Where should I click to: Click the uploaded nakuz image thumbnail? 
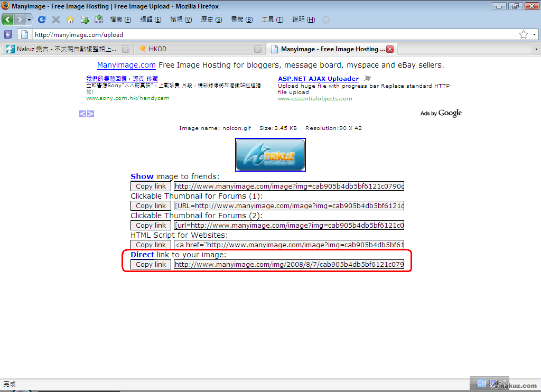(x=270, y=155)
